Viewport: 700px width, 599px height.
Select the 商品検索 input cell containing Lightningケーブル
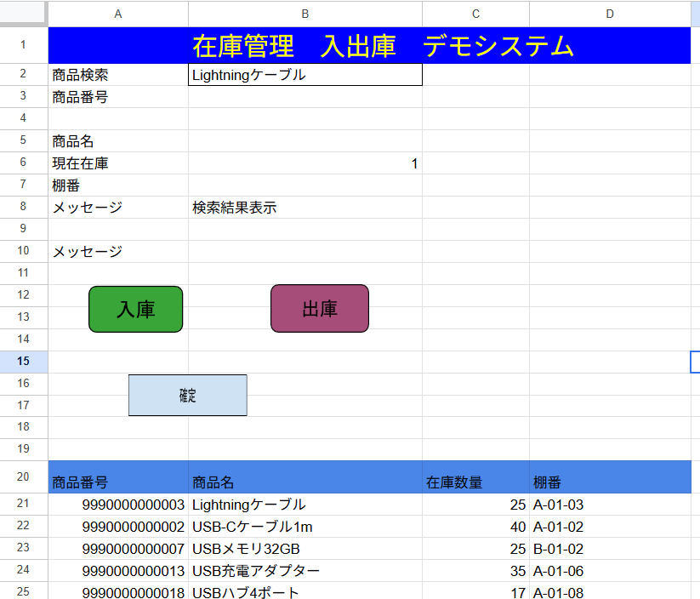pyautogui.click(x=304, y=75)
